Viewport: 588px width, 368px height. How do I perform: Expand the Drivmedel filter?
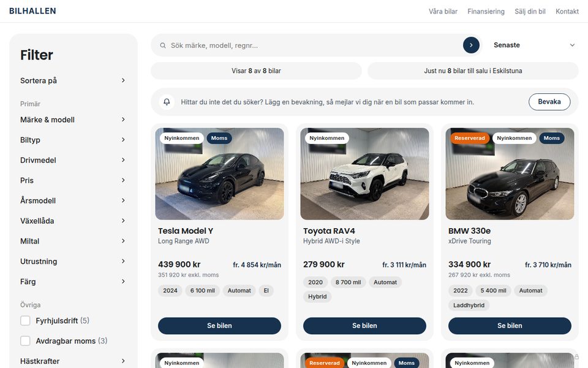73,160
